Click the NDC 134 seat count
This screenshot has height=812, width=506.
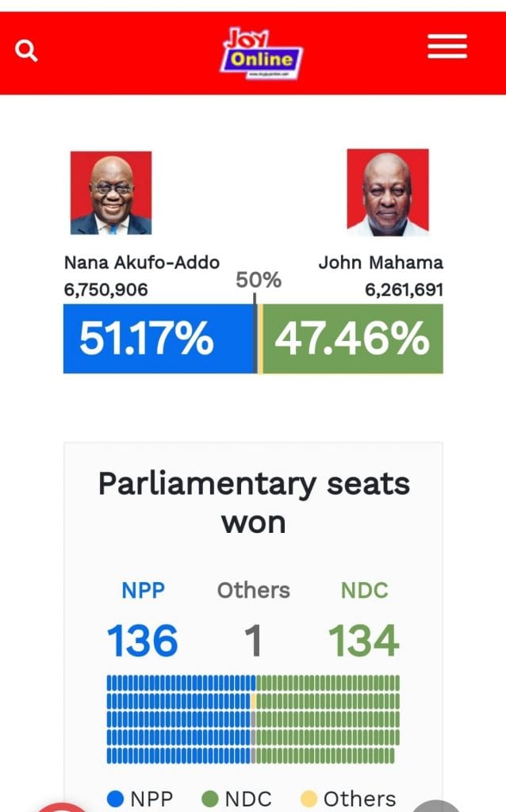364,641
